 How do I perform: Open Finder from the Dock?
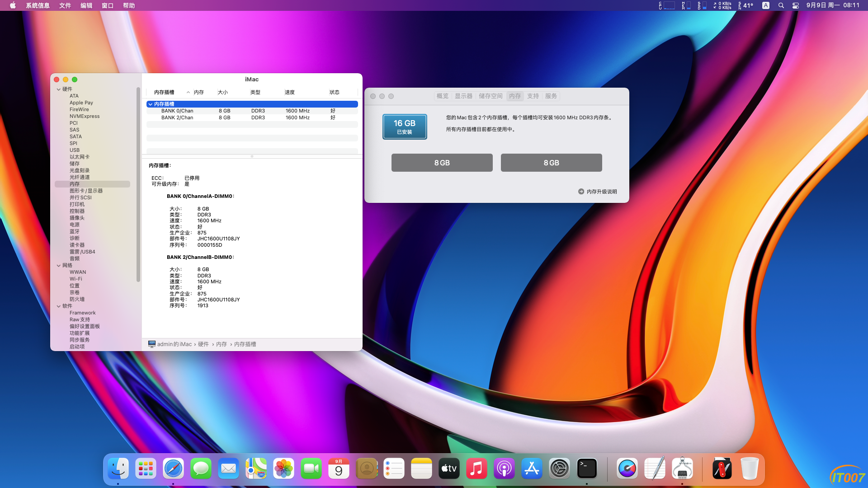tap(118, 469)
